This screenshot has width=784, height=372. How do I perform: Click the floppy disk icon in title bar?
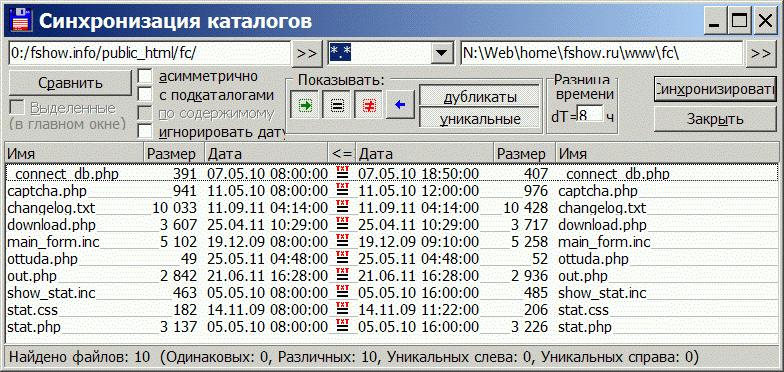point(20,21)
